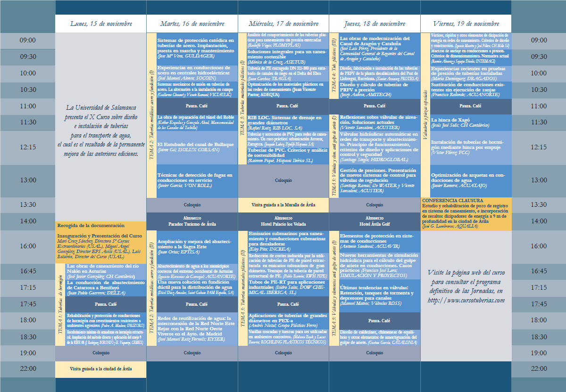Click 'Visita guiada a la ciudad de Ávila'
Image resolution: width=566 pixels, height=392 pixels.
(x=101, y=369)
